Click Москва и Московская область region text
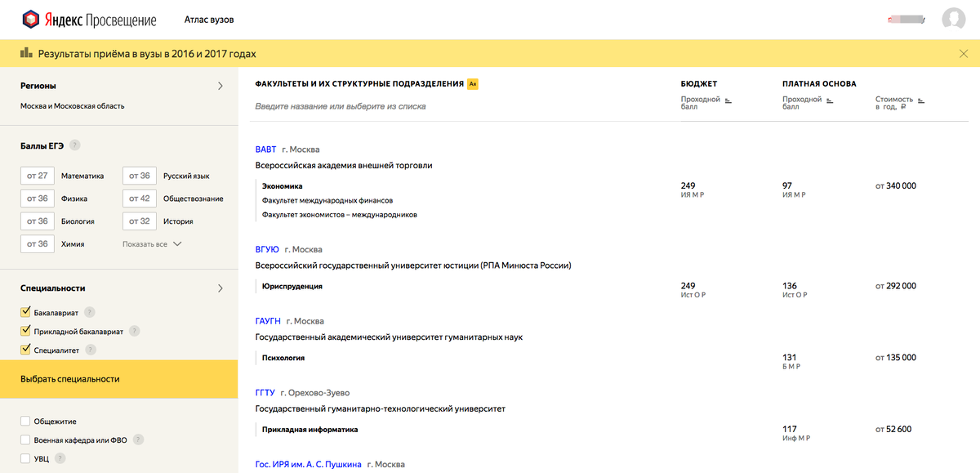980x473 pixels. tap(73, 106)
